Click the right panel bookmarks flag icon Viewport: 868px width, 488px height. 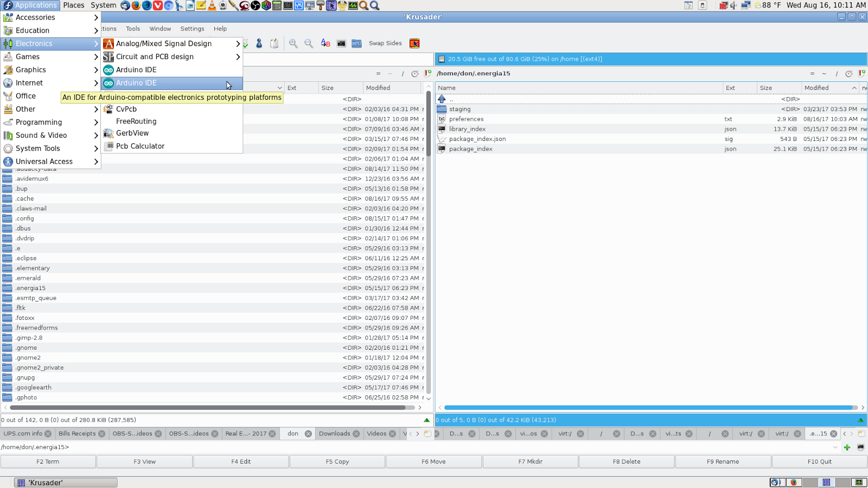(861, 74)
